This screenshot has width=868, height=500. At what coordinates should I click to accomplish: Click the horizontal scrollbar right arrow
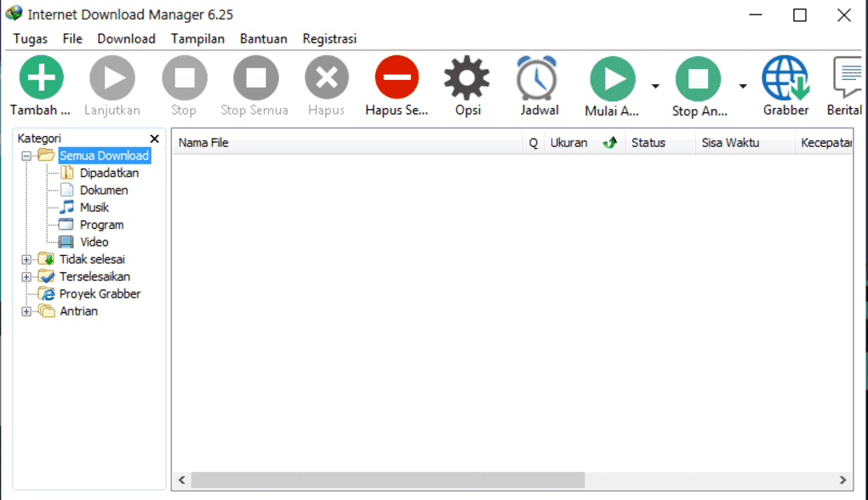(x=842, y=480)
